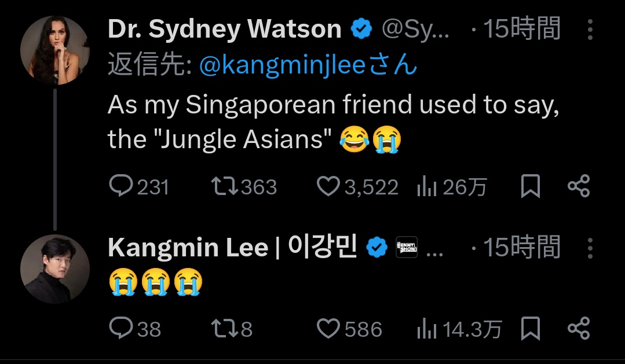Click Sydney Watson's profile picture

click(54, 50)
